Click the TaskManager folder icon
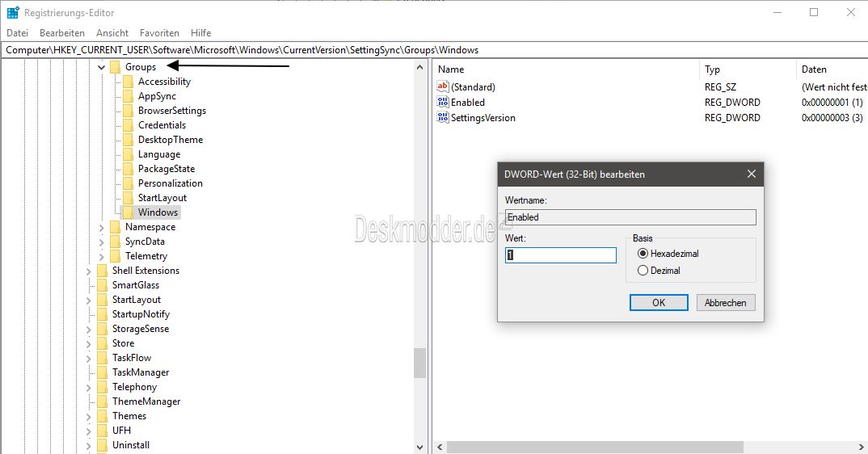This screenshot has height=454, width=868. 102,372
